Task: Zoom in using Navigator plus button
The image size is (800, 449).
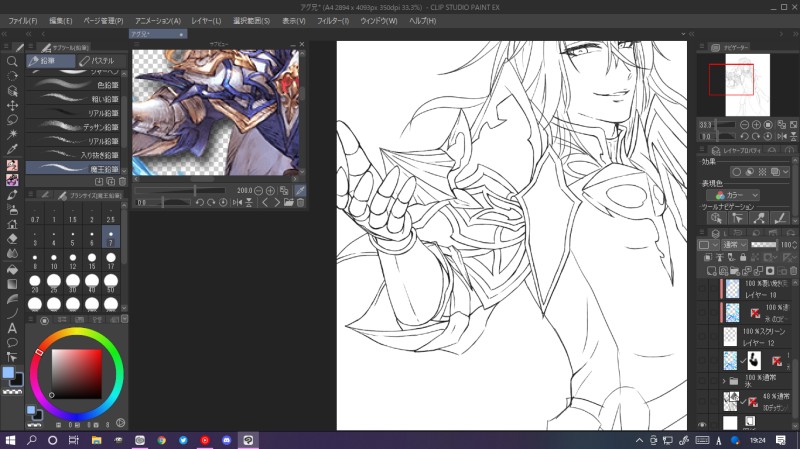Action: pos(756,124)
